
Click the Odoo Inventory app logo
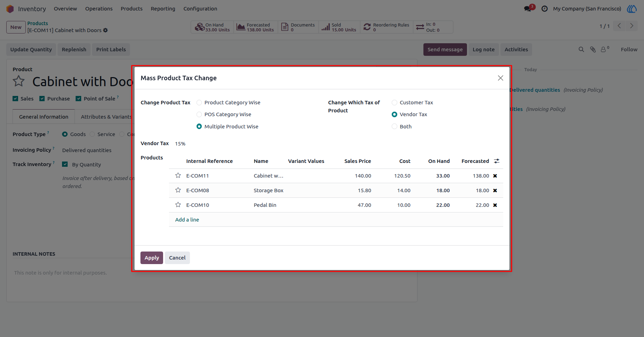(10, 9)
